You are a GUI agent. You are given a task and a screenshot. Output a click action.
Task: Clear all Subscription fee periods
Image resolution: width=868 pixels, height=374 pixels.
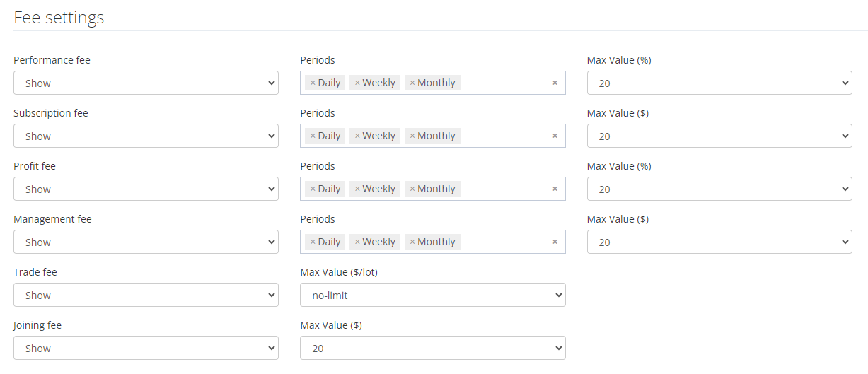tap(555, 136)
